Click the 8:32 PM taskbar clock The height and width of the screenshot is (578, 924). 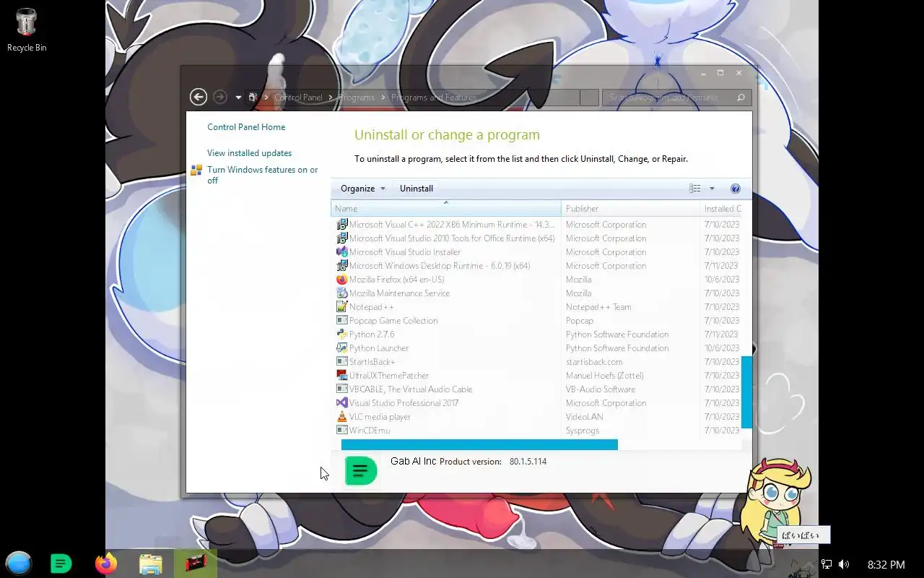click(x=886, y=565)
